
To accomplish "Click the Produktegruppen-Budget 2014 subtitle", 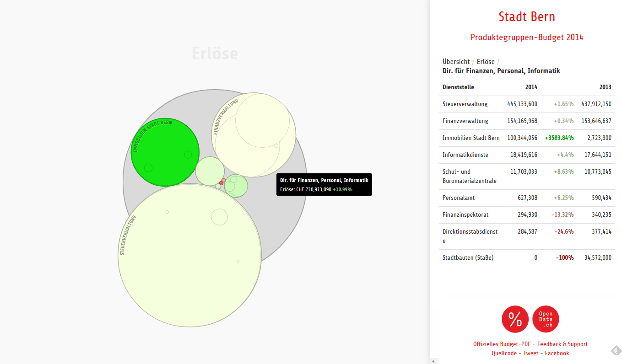I will [527, 37].
